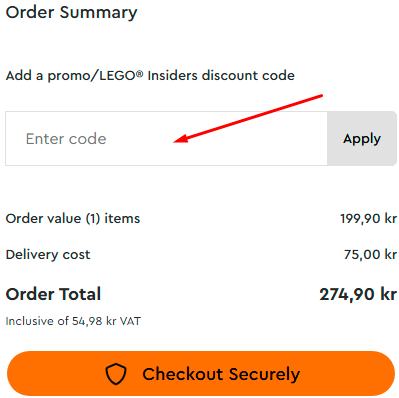This screenshot has height=398, width=399.
Task: Select the Delivery cost label
Action: (48, 255)
